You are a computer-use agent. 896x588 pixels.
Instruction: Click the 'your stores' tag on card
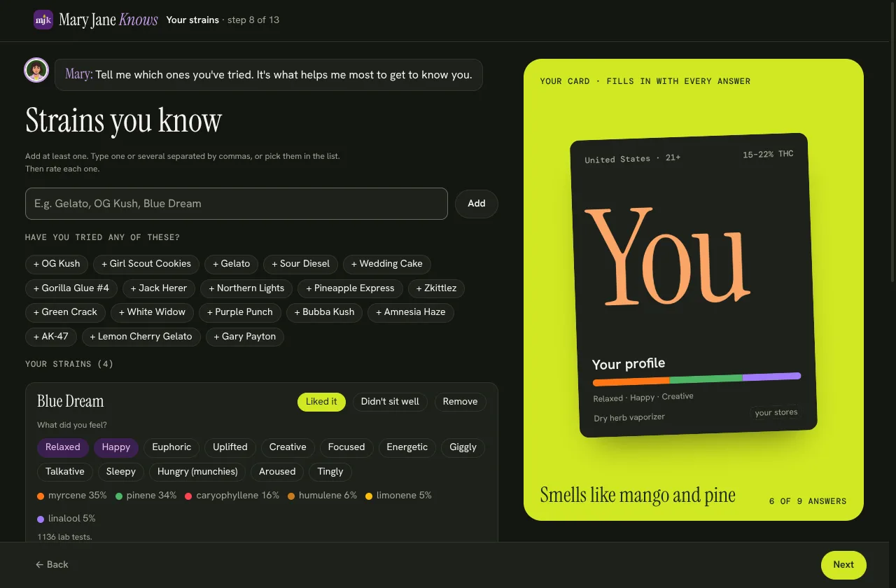[x=776, y=412]
